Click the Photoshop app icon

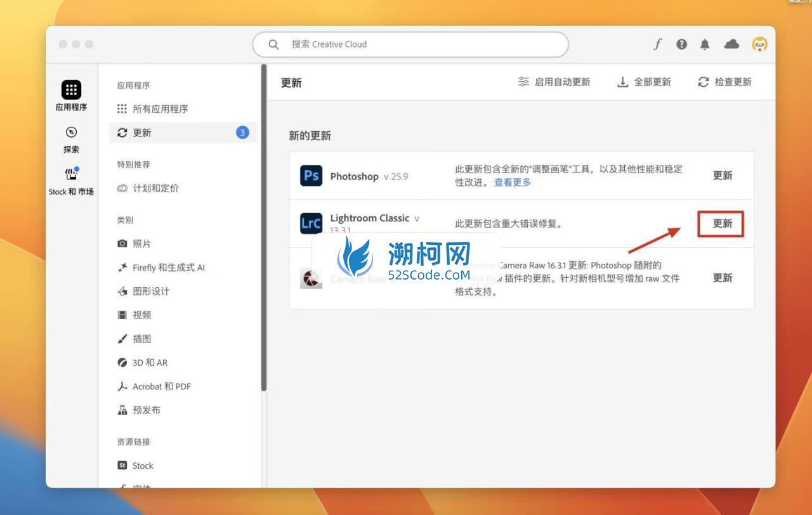click(311, 176)
